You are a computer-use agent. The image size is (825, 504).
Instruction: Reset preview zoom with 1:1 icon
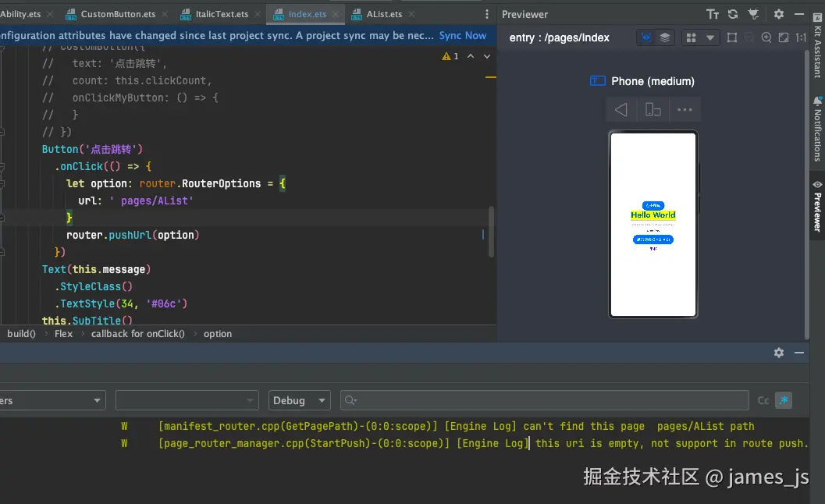[x=801, y=37]
